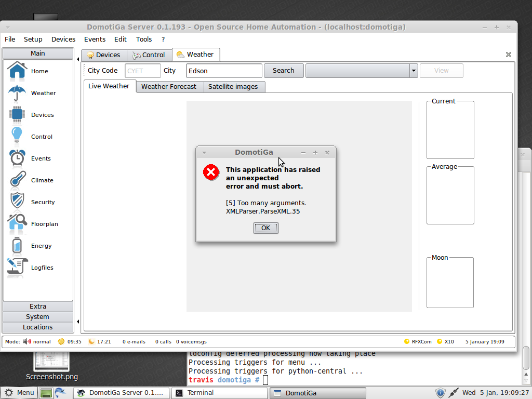The image size is (532, 399).
Task: Launch the dolphin icon in taskbar
Action: pos(60,393)
